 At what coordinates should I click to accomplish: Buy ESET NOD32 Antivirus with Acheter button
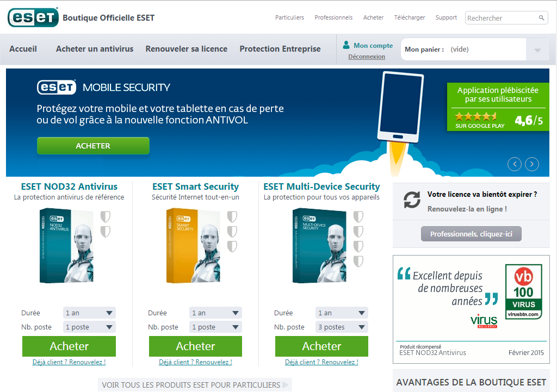[69, 346]
